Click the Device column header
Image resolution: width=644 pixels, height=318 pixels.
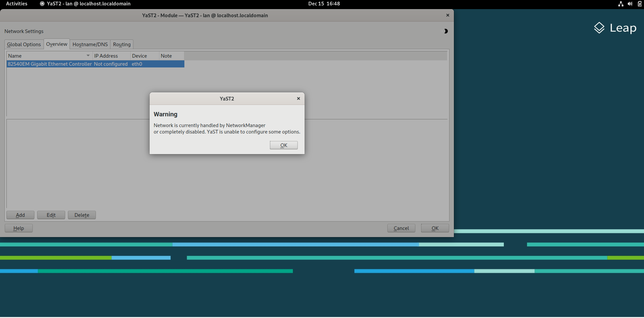(145, 56)
